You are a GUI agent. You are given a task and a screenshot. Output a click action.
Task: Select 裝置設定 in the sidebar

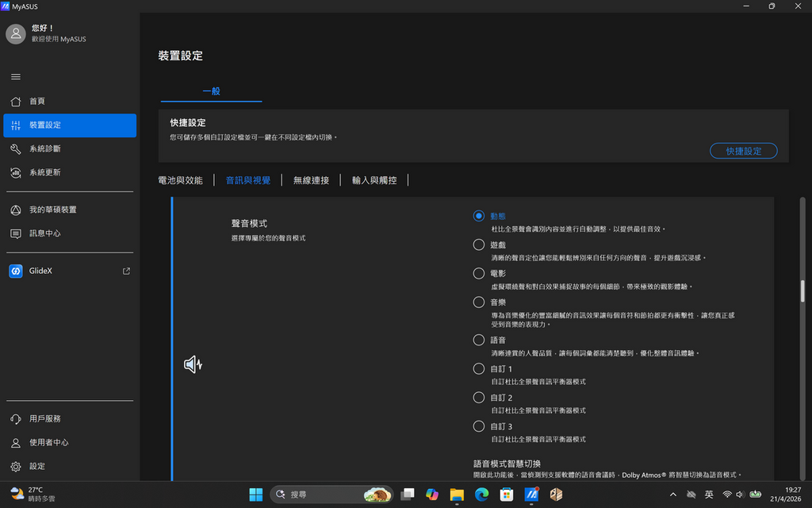[x=70, y=125]
